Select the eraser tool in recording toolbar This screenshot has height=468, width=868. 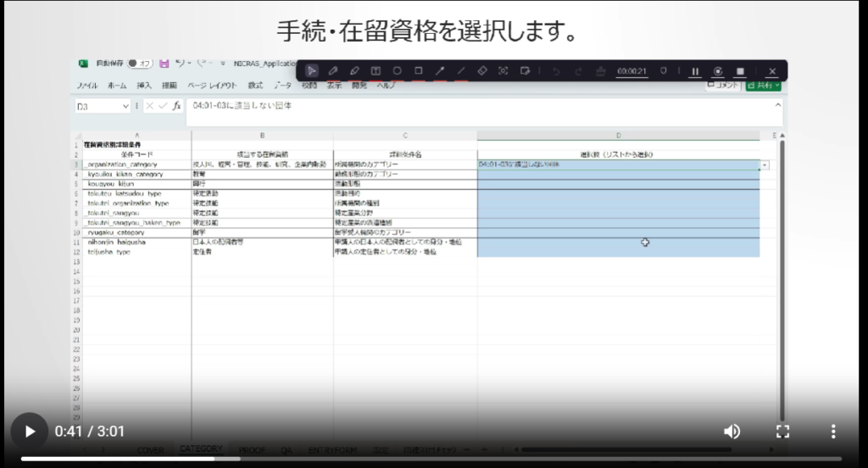482,71
